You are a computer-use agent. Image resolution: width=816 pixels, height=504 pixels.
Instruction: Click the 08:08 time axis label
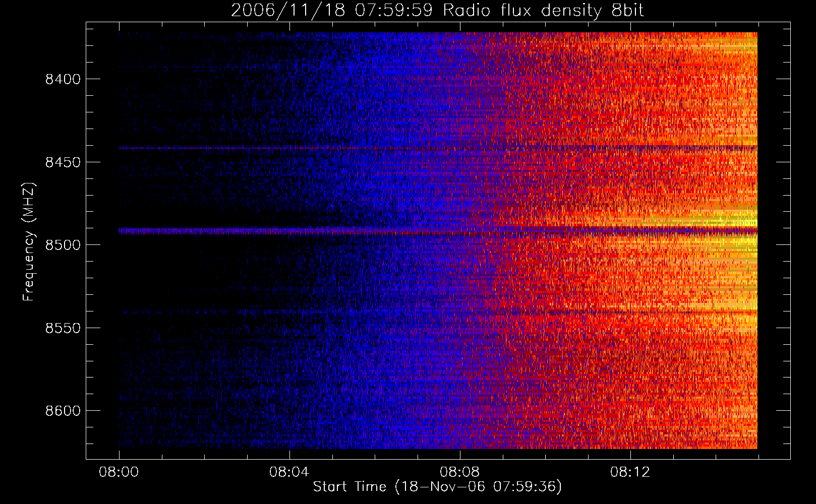click(459, 472)
